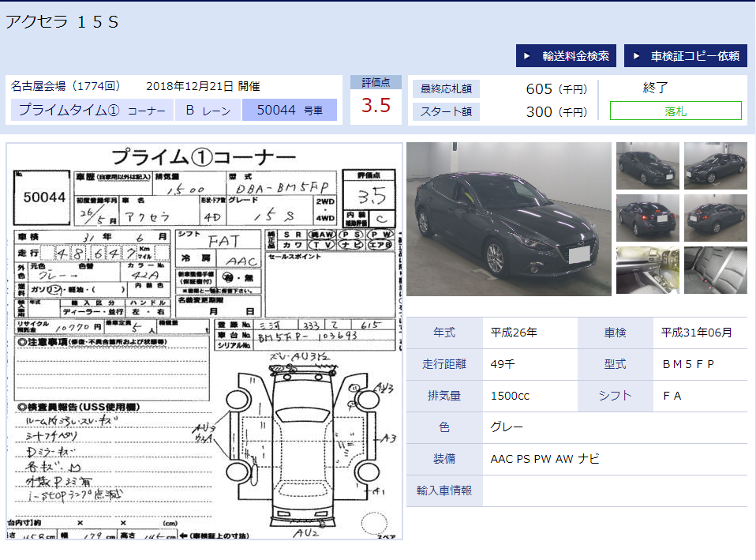756x560 pixels.
Task: Click the 50044 号車 lot number
Action: coord(289,111)
